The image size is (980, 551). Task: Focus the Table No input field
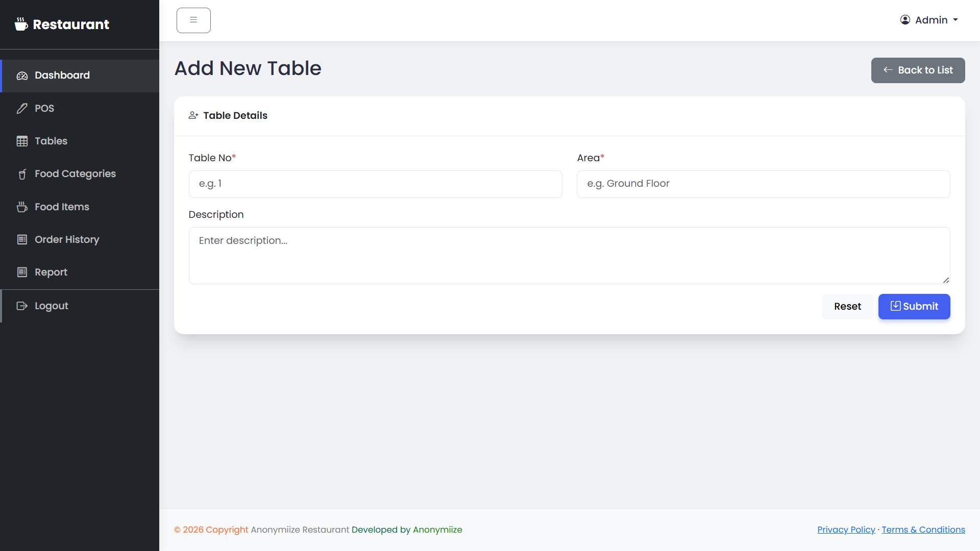[x=375, y=184]
